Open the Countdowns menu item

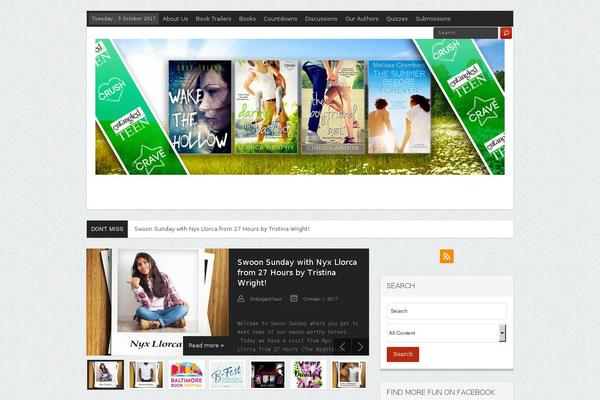(280, 19)
